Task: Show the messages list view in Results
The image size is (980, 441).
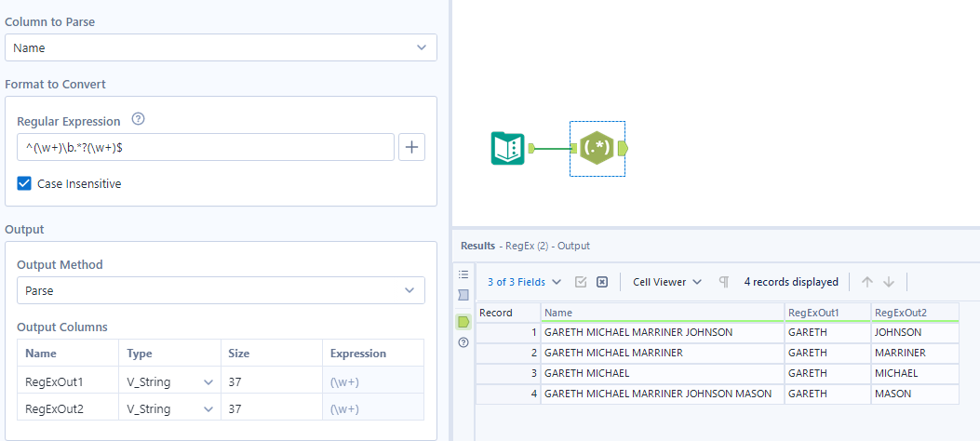Action: pos(463,274)
